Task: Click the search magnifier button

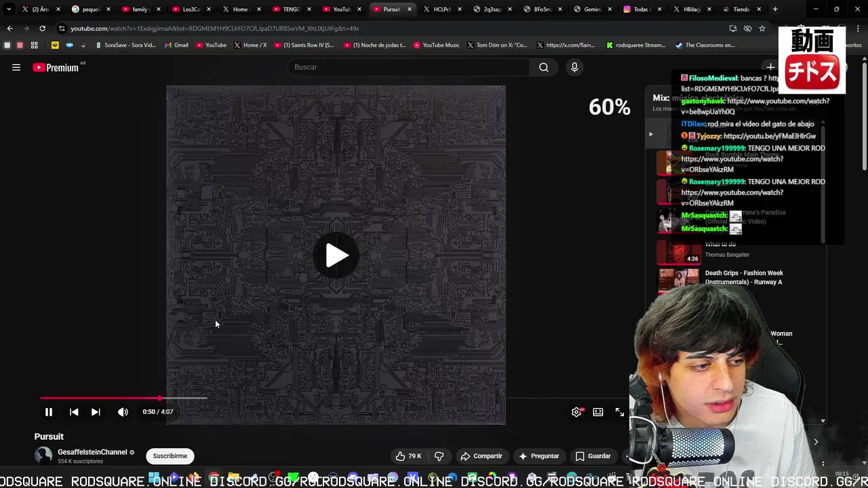Action: pyautogui.click(x=544, y=67)
